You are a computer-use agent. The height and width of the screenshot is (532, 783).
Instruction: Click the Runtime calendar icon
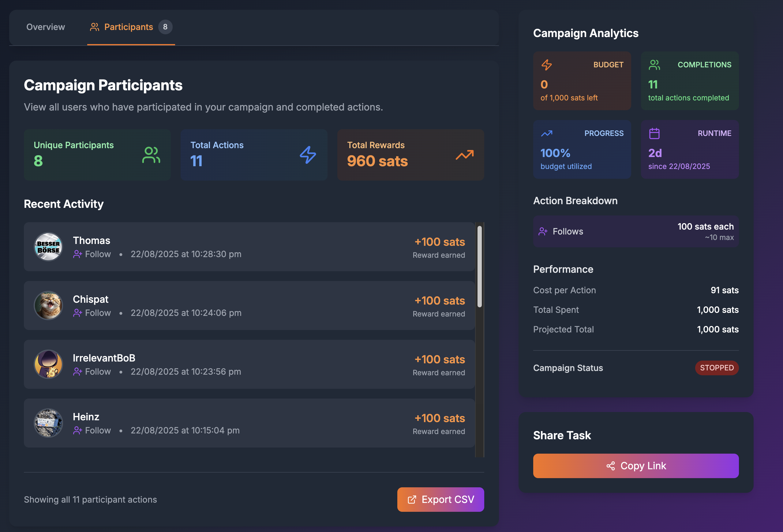654,133
